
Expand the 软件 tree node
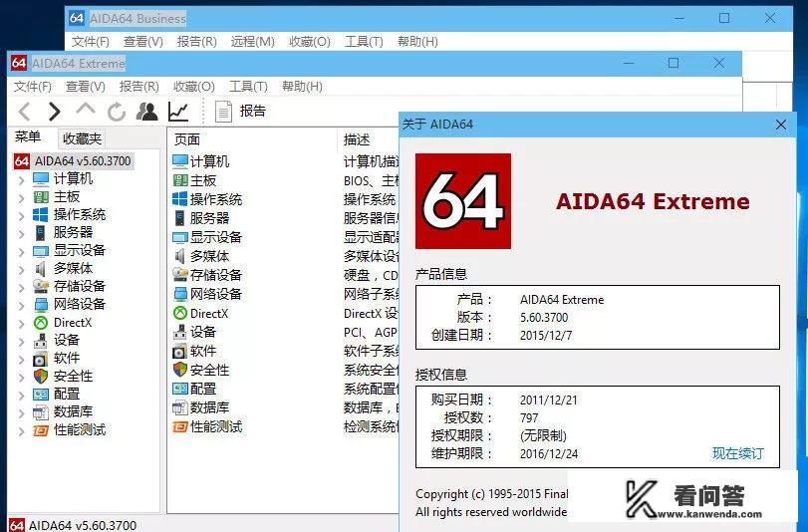click(x=21, y=360)
